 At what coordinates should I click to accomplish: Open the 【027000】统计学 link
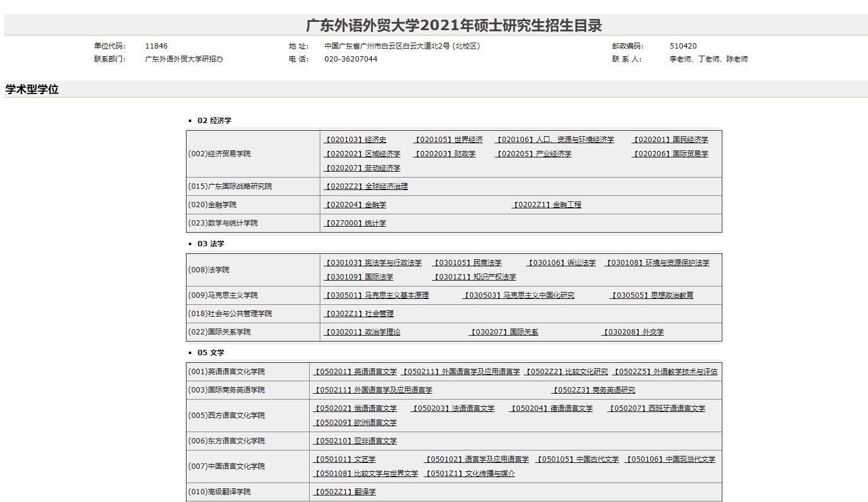(355, 223)
